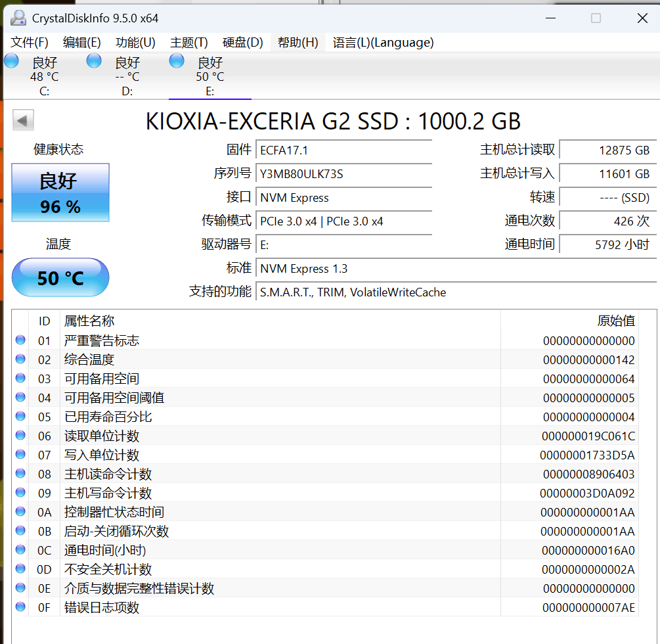The image size is (660, 644).
Task: Click rotation rate value ---- (SSD)
Action: click(x=608, y=198)
